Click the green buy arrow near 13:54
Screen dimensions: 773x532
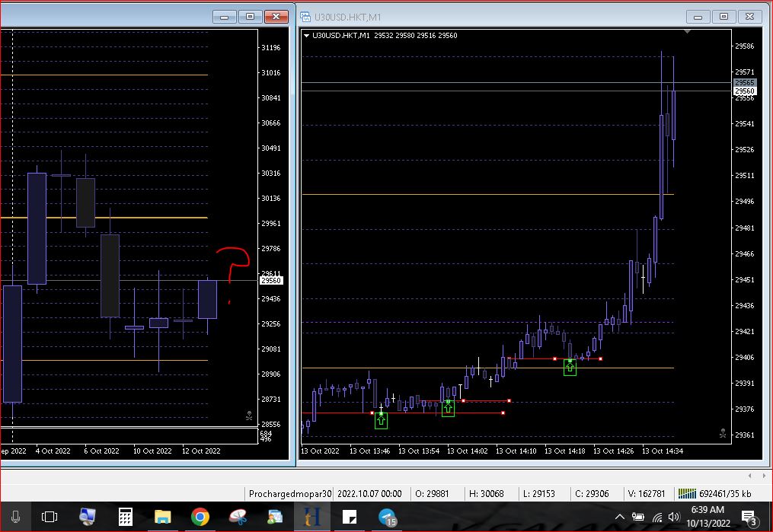point(448,408)
